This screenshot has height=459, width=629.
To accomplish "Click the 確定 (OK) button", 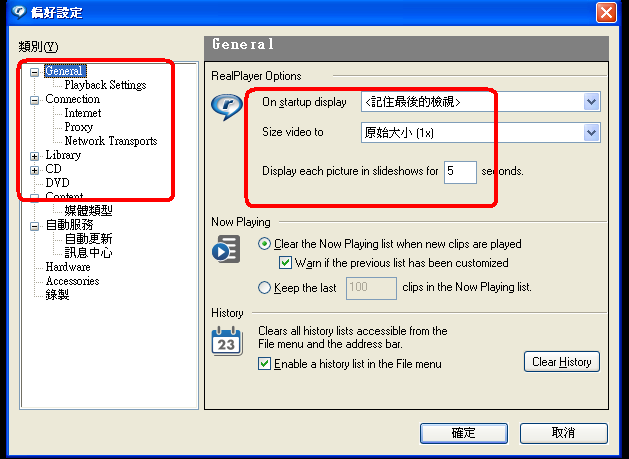I will 464,433.
